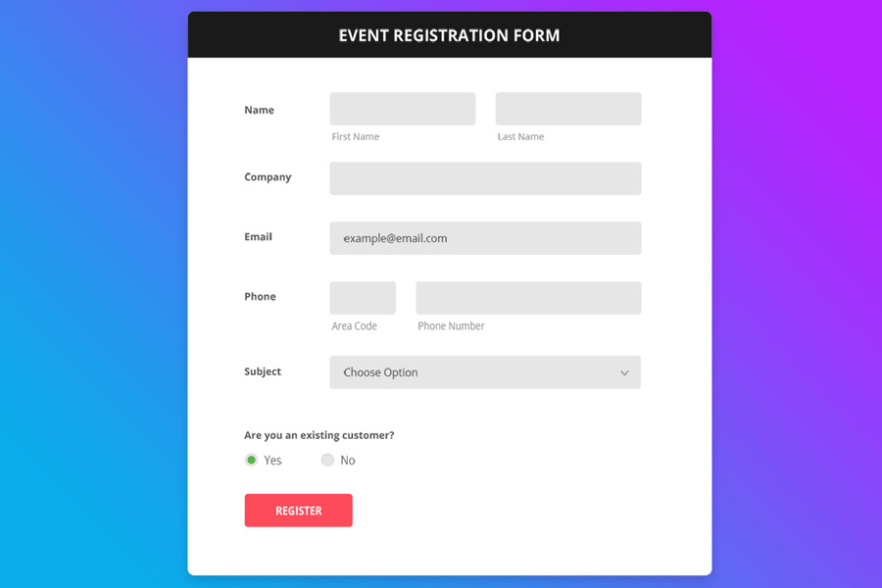882x588 pixels.
Task: Click the Name field label
Action: [259, 110]
